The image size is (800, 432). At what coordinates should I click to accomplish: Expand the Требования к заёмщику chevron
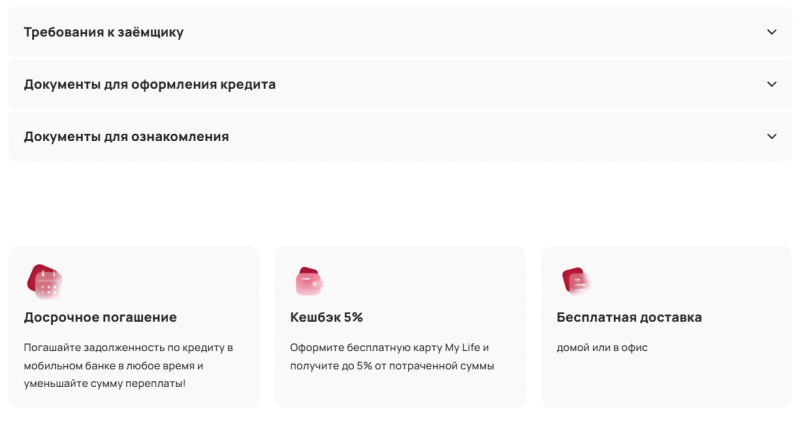pyautogui.click(x=771, y=32)
